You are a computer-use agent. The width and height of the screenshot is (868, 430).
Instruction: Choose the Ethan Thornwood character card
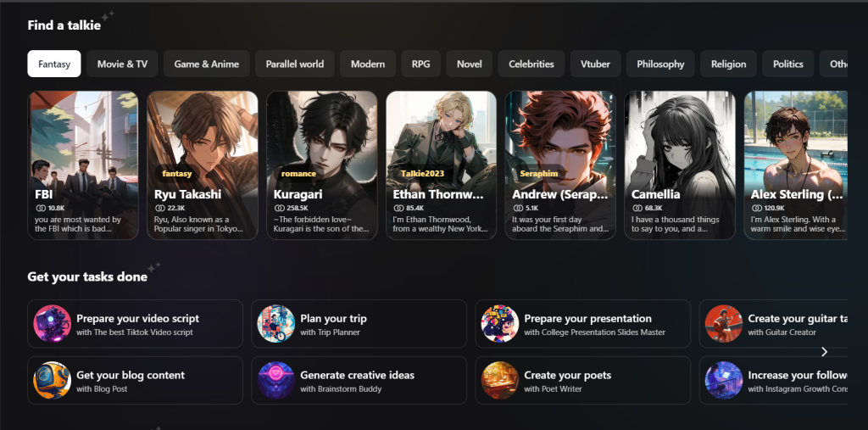(441, 165)
